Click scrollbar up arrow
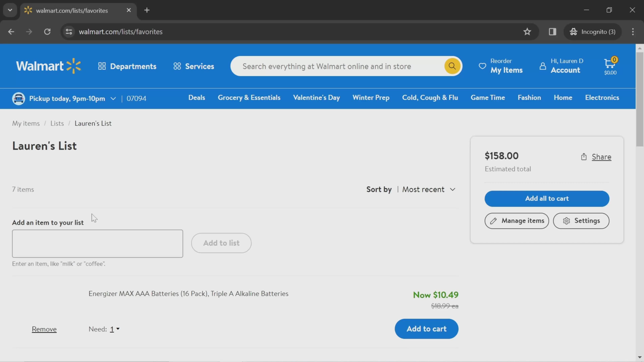644x362 pixels. pos(639,48)
